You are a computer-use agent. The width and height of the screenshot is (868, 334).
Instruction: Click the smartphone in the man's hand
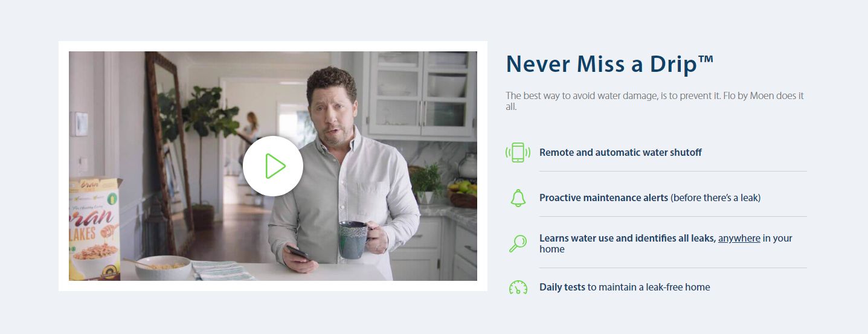(298, 252)
